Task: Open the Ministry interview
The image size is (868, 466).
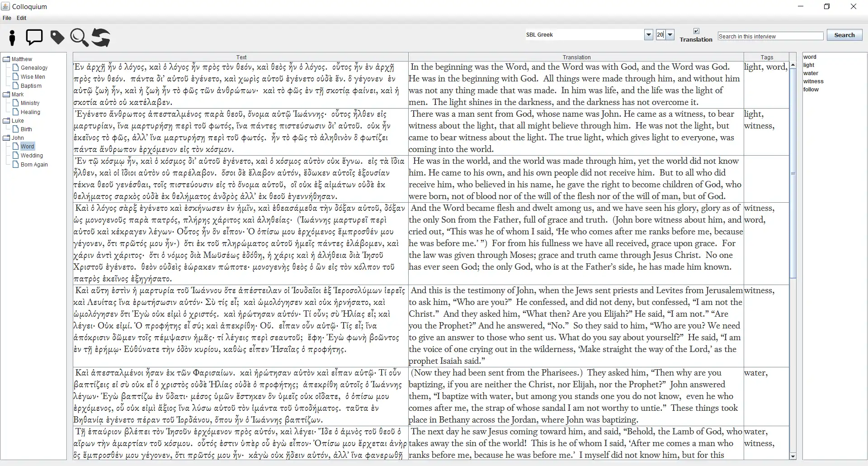Action: [x=30, y=103]
